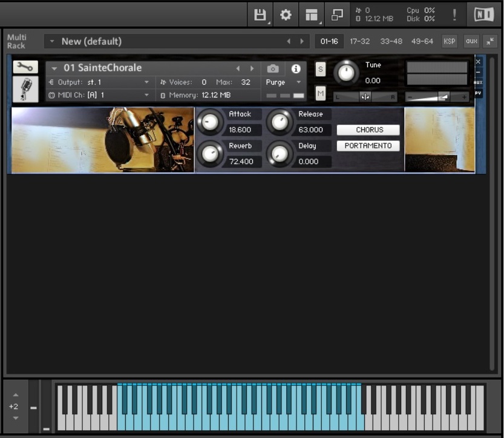Open the multi preset dropdown arrow
The image size is (504, 438).
pos(52,41)
